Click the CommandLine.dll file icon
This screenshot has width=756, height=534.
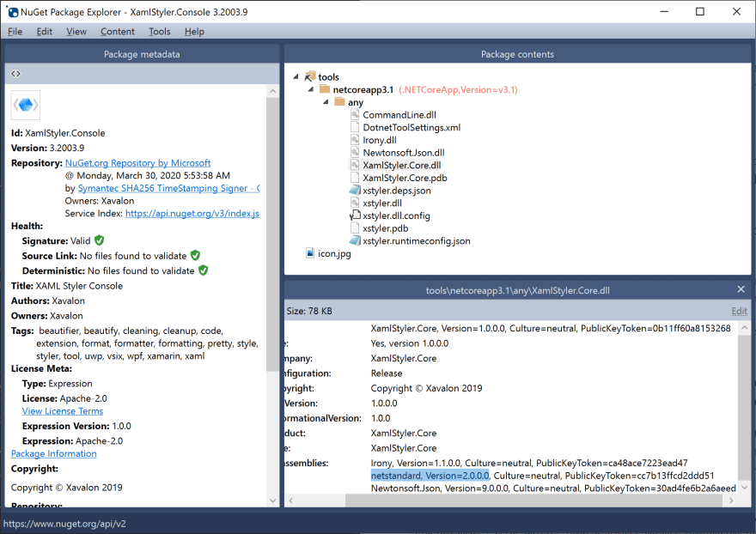coord(355,114)
